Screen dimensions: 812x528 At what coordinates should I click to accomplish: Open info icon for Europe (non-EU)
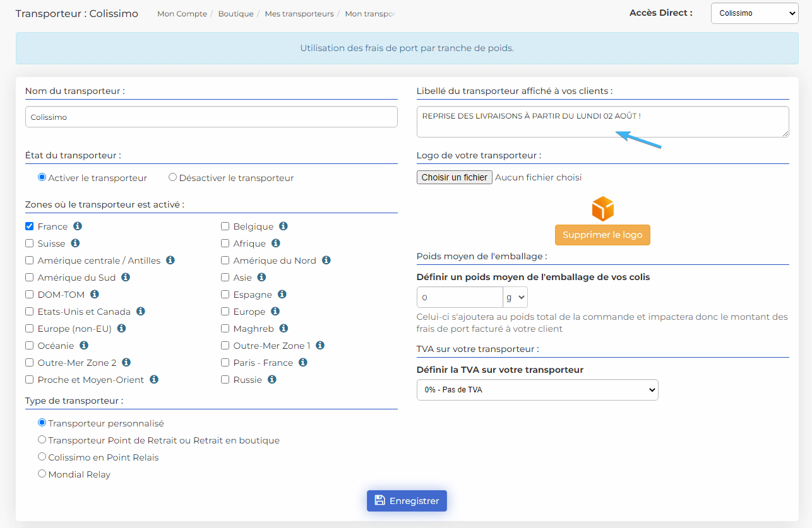122,328
